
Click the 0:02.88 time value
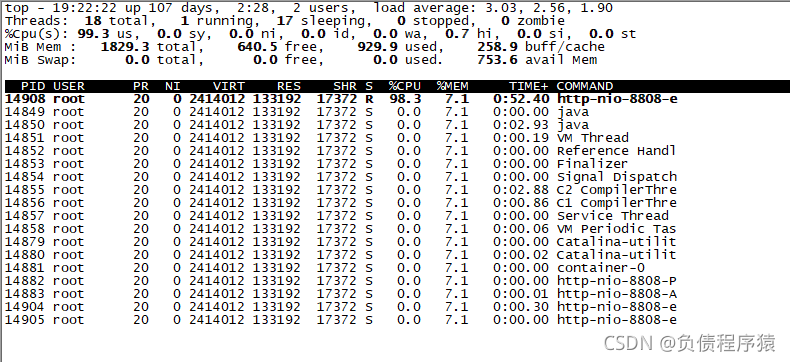(521, 190)
